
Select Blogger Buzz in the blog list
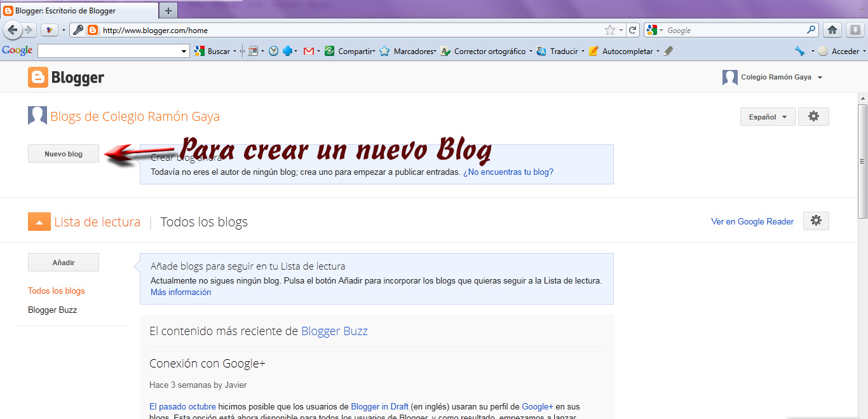tap(51, 310)
